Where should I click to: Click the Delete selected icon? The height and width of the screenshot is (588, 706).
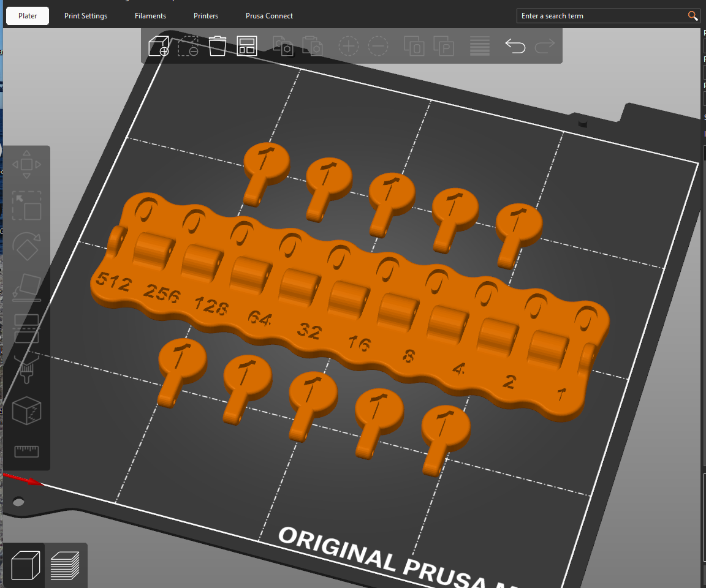[x=188, y=46]
